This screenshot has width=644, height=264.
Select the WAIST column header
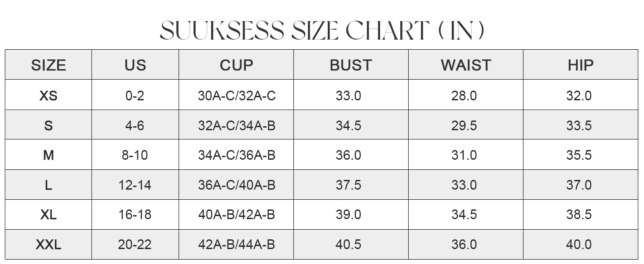click(465, 65)
